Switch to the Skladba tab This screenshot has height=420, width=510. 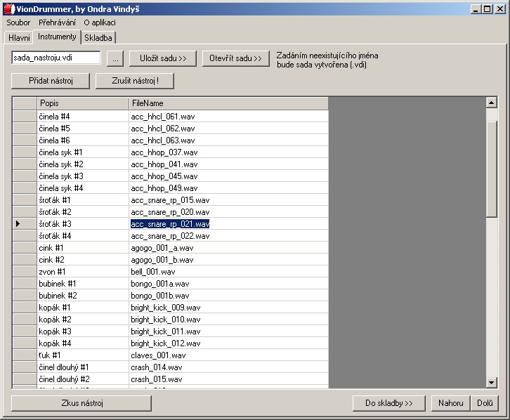[98, 38]
